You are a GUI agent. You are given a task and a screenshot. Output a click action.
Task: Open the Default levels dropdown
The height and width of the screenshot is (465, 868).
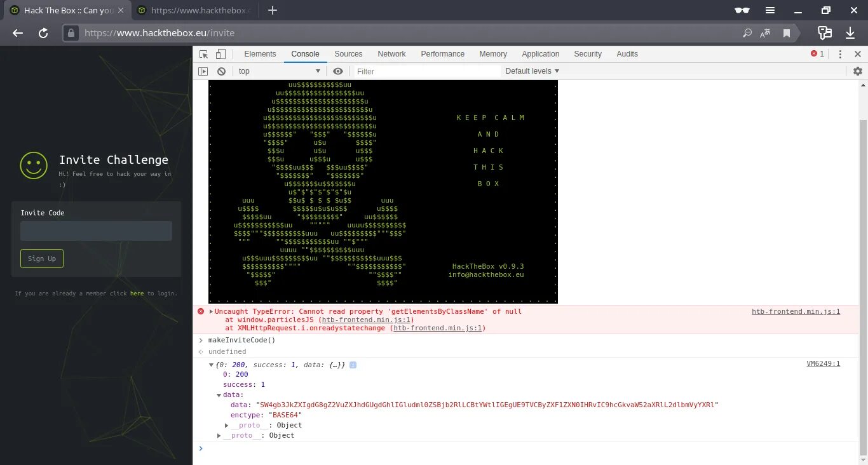[x=532, y=71]
